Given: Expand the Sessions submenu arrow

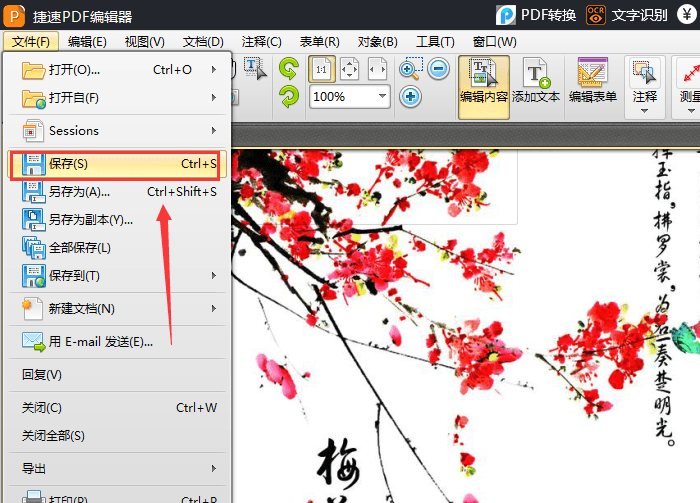Looking at the screenshot, I should 214,130.
